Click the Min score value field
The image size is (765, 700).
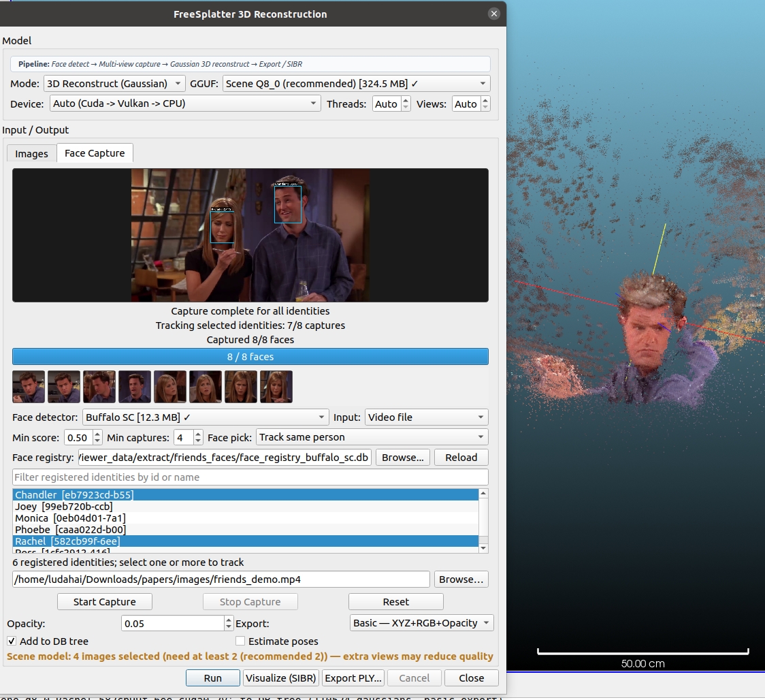pyautogui.click(x=78, y=437)
